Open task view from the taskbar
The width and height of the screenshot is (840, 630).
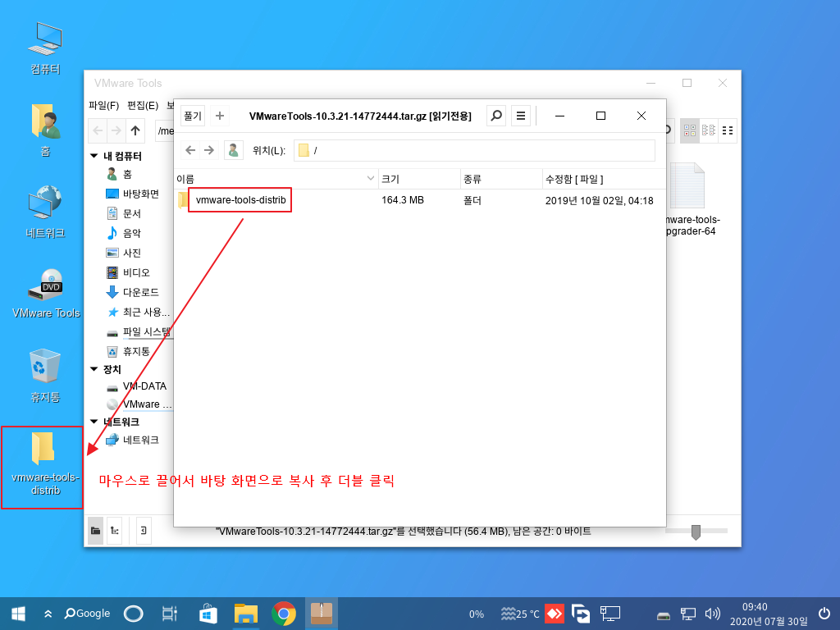pyautogui.click(x=169, y=614)
